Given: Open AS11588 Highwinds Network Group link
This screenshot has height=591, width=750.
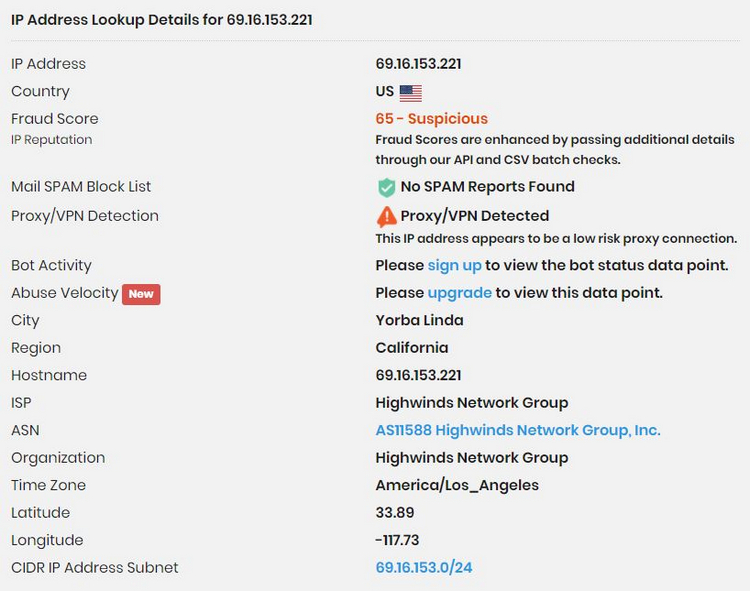Looking at the screenshot, I should pos(518,430).
